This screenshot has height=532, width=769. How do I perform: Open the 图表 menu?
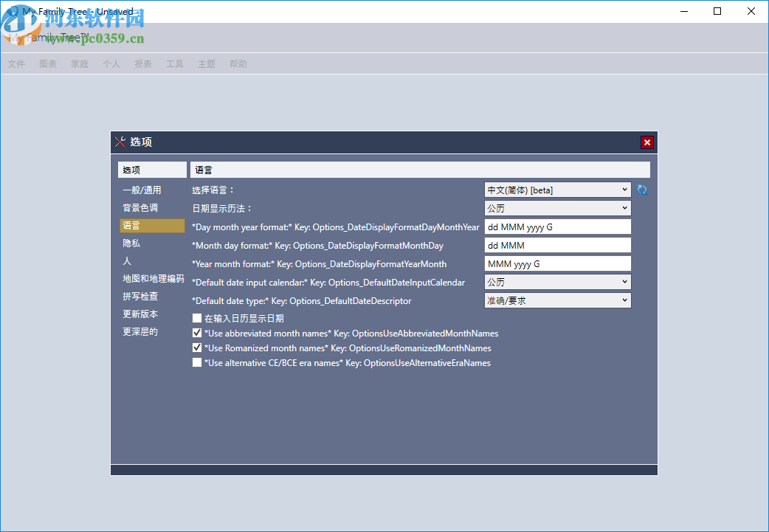coord(48,63)
